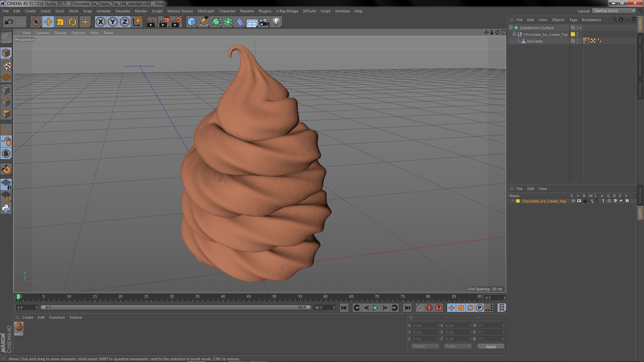
Task: Render to Picture Viewer icon
Action: [164, 22]
